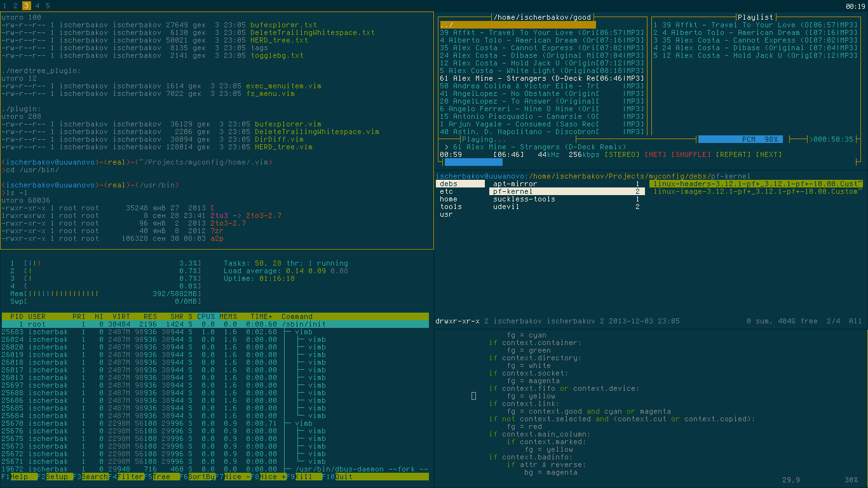Select 'udevil' folder in ranger
Image resolution: width=868 pixels, height=488 pixels.
tap(567, 207)
